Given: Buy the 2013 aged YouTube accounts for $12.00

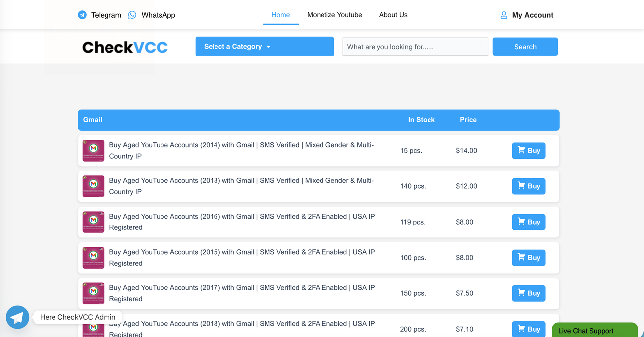Looking at the screenshot, I should (x=529, y=186).
